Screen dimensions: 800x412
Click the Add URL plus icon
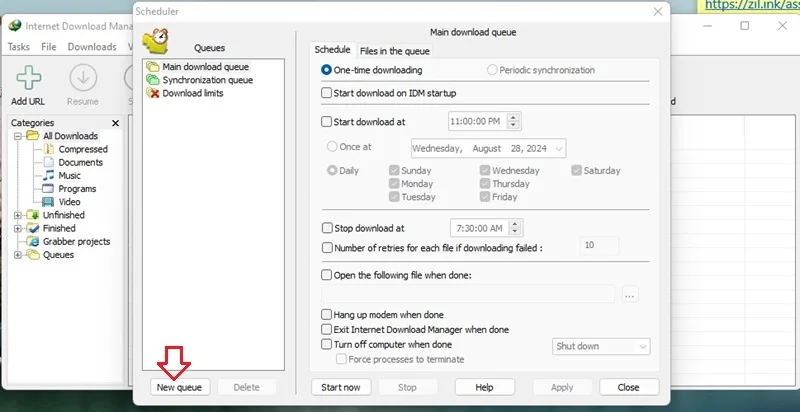(x=29, y=78)
